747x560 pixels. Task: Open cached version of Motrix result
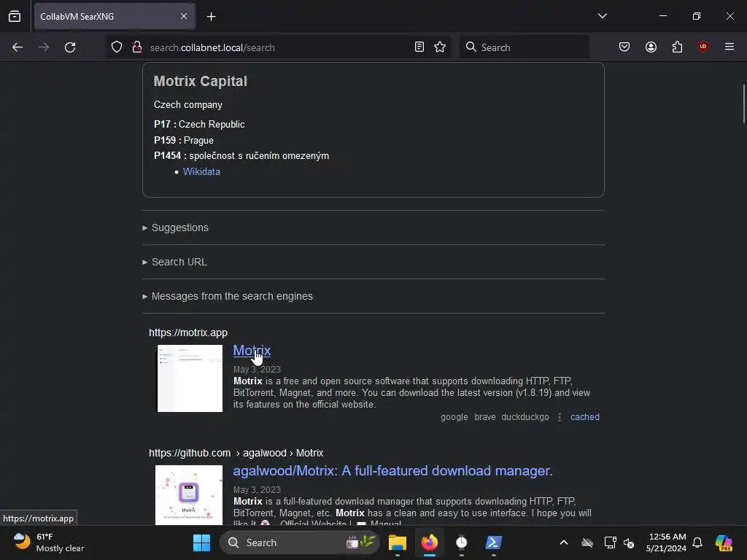[585, 416]
